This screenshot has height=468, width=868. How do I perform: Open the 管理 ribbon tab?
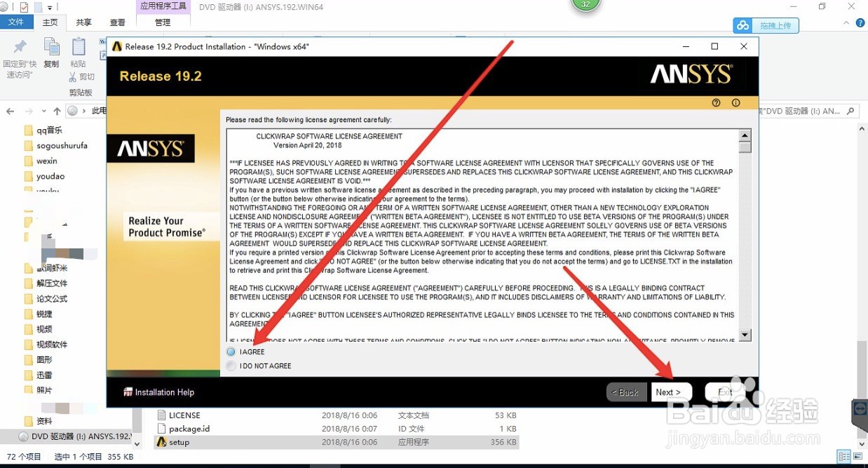pos(163,22)
